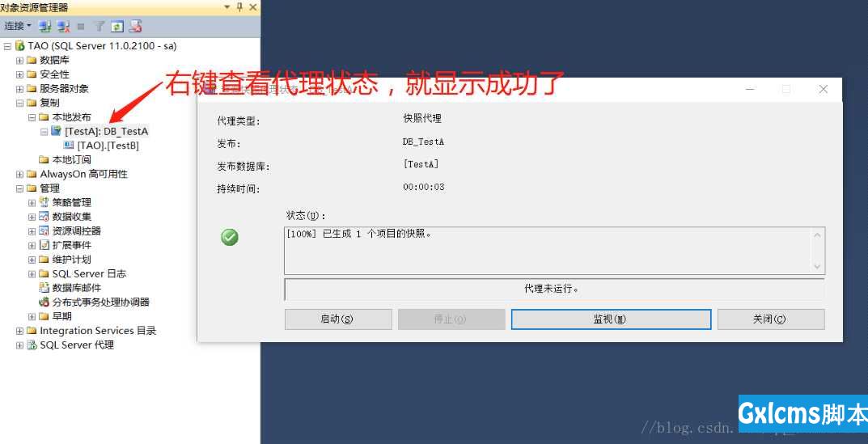Click the grey stop square toolbar icon
Viewport: 868px width, 444px height.
(x=81, y=26)
